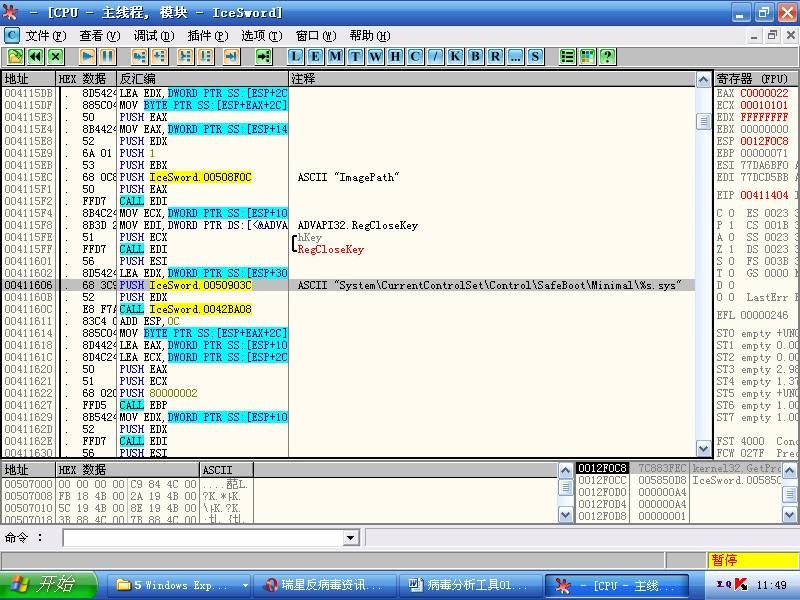800x600 pixels.
Task: Select the CALL IceSword.0042BA08 instruction
Action: tap(186, 309)
